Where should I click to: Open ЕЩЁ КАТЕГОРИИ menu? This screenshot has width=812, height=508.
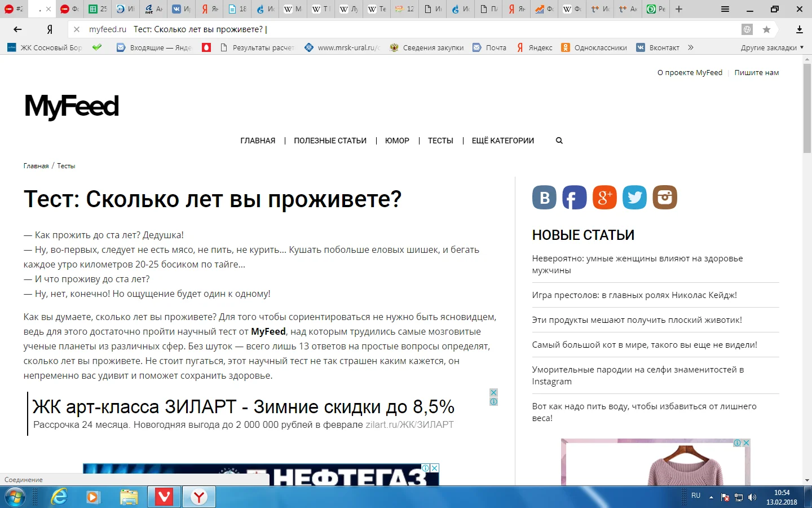coord(503,141)
